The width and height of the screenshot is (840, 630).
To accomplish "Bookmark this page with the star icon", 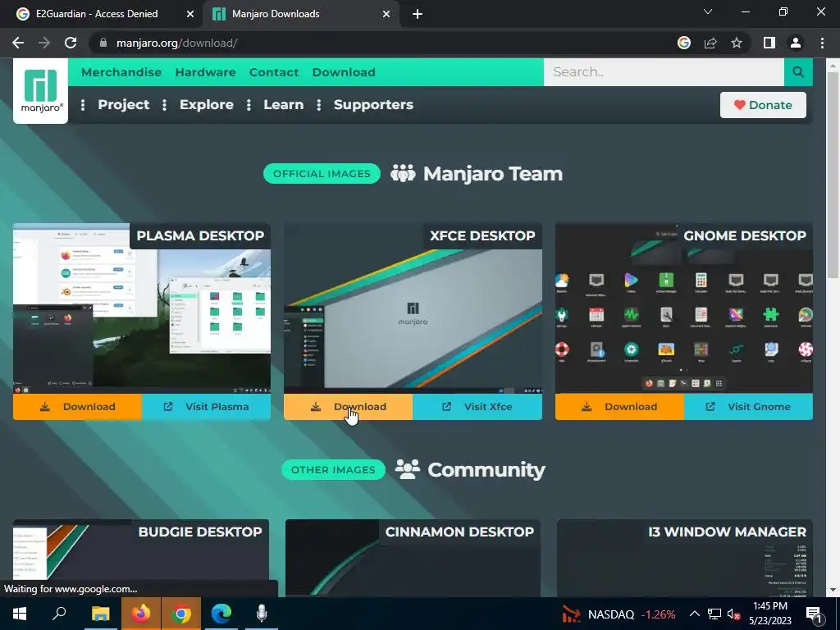I will point(737,43).
